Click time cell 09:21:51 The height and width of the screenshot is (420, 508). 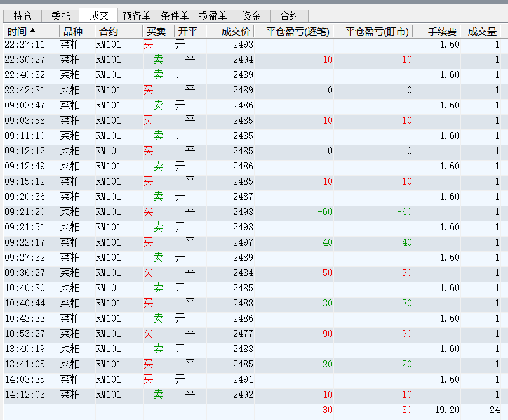(25, 227)
